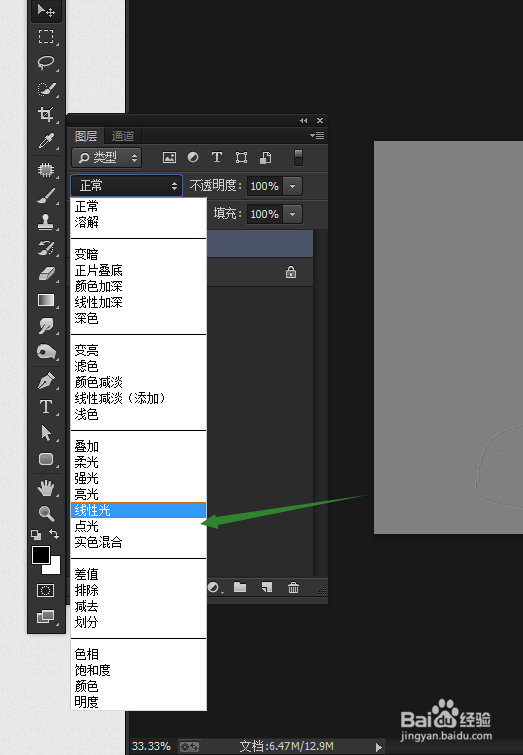This screenshot has height=755, width=523.
Task: Filter layers by smart objects
Action: 265,157
